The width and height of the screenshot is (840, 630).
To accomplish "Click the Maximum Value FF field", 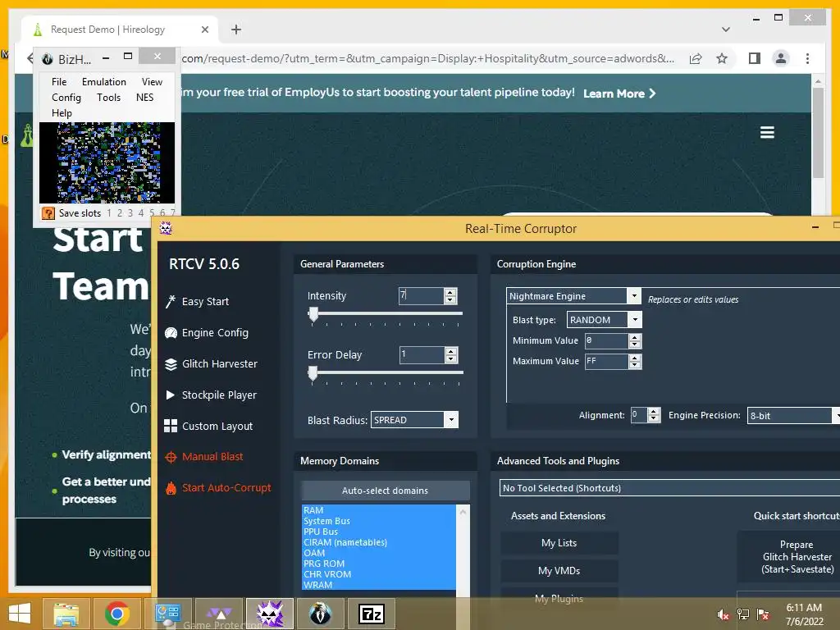I will (606, 362).
